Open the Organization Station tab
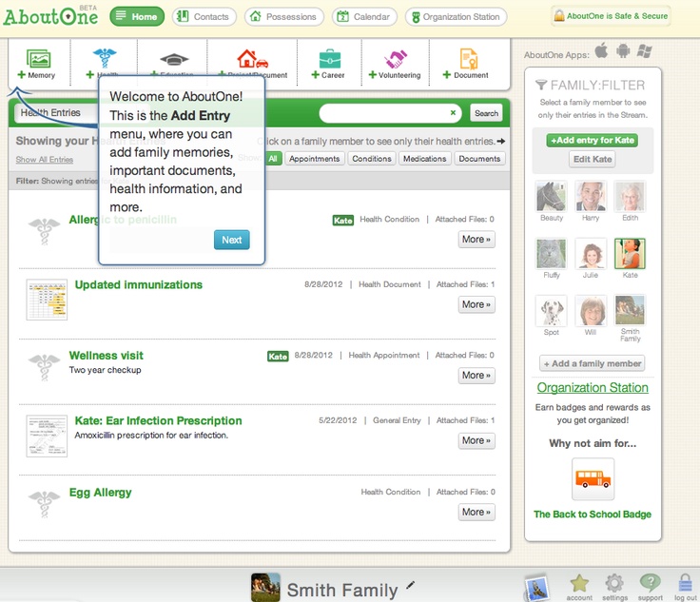 456,16
